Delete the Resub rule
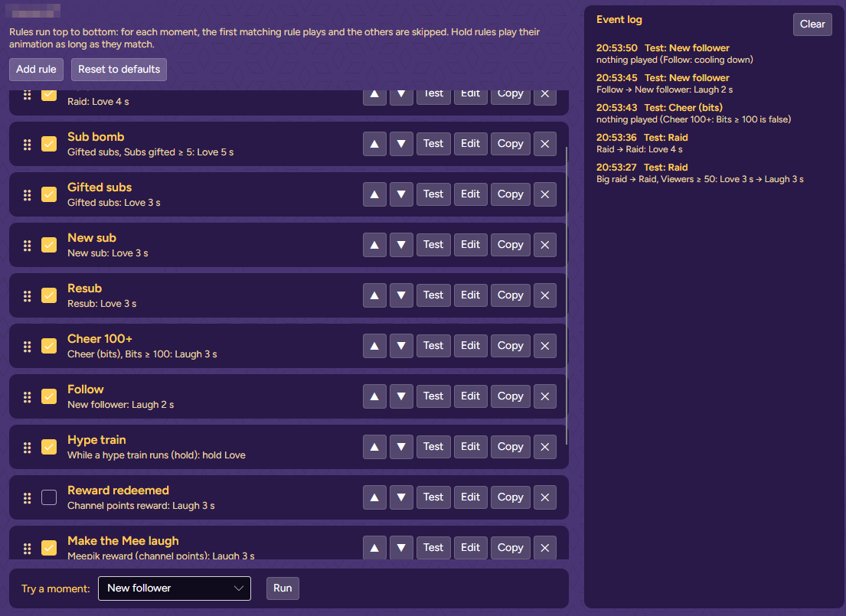 point(545,295)
